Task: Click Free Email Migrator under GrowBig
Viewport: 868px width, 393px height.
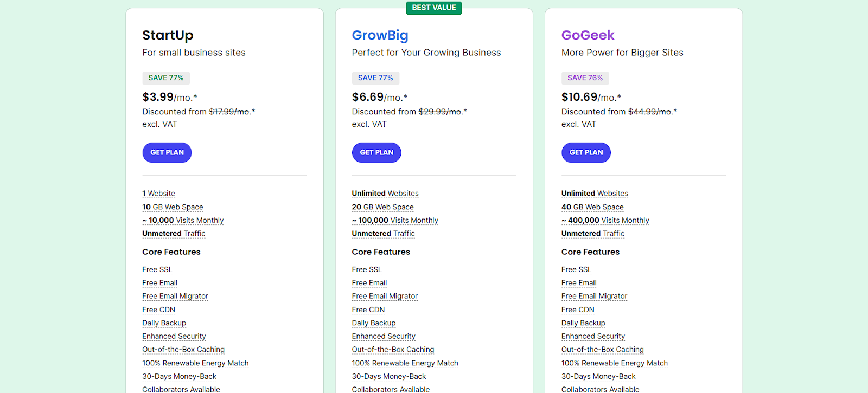Action: (x=385, y=296)
